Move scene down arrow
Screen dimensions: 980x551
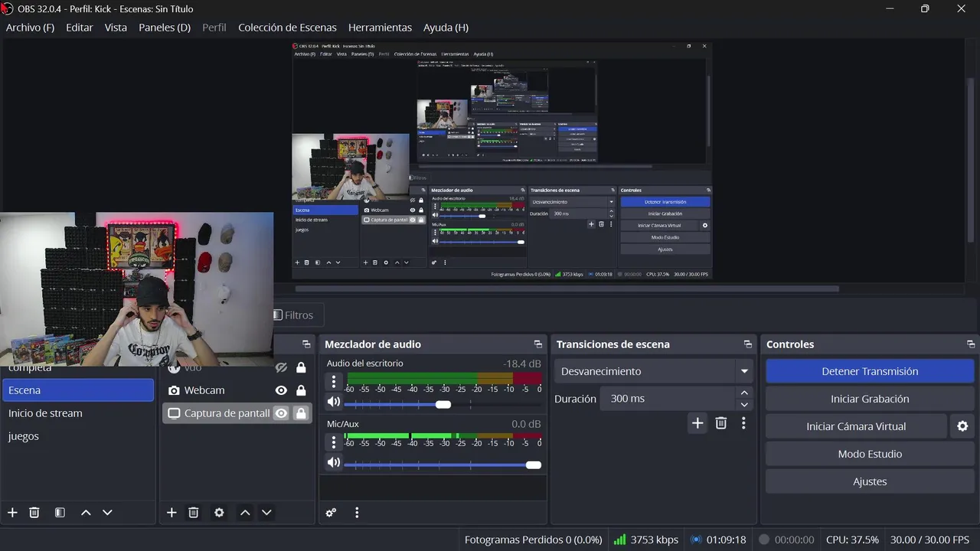[107, 513]
